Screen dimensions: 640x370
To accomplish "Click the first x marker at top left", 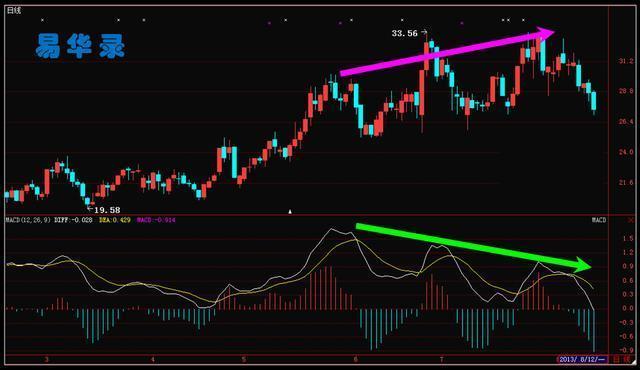I will 42,20.
